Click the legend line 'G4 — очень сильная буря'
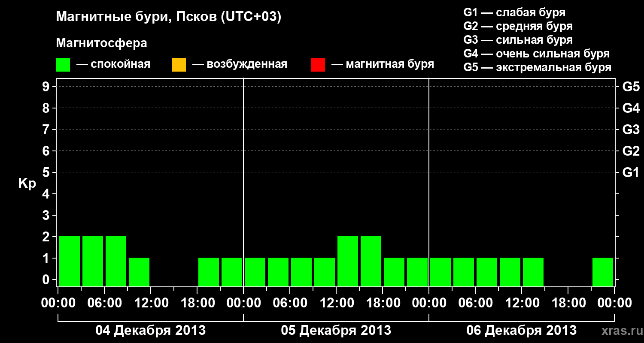Viewport: 644px width, 343px height. click(x=537, y=54)
